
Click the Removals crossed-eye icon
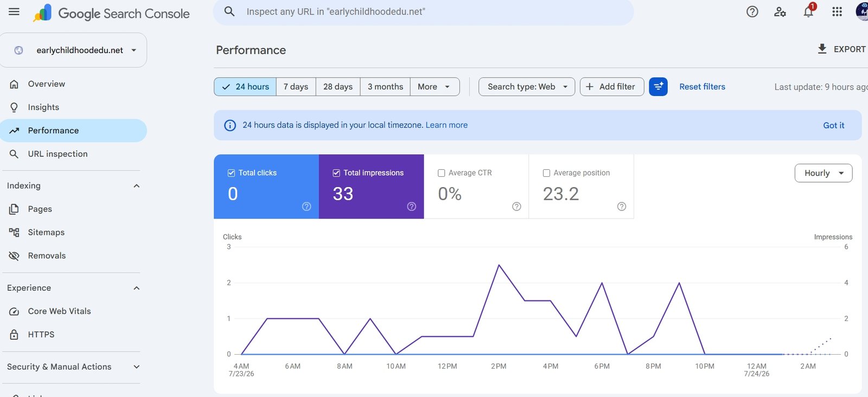coord(14,255)
